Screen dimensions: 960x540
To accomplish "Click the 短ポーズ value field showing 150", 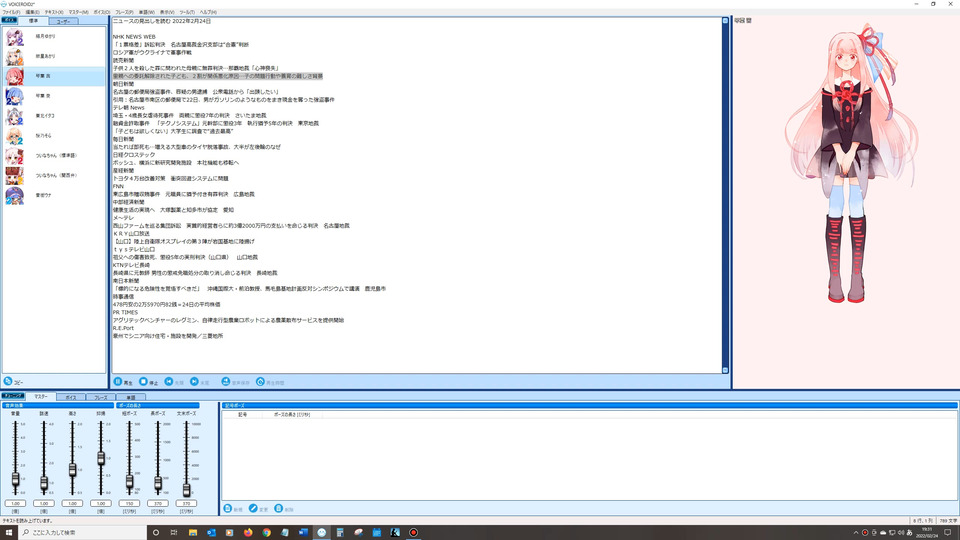I will pos(129,503).
